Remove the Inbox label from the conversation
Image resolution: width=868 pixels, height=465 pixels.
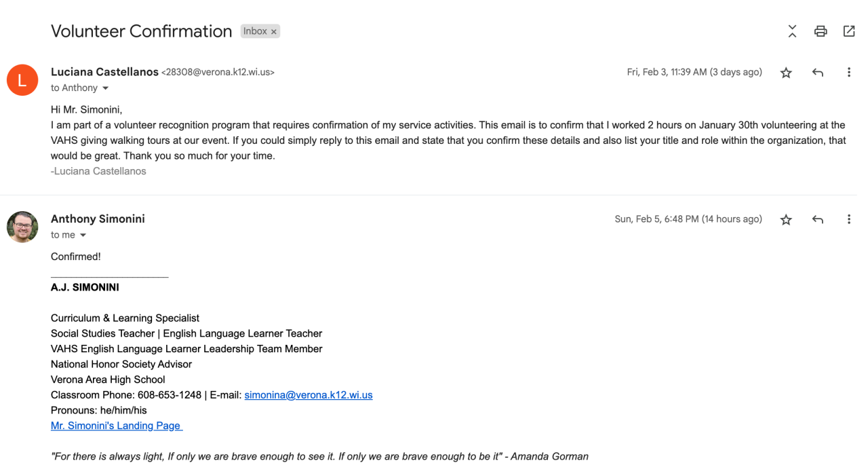tap(274, 32)
